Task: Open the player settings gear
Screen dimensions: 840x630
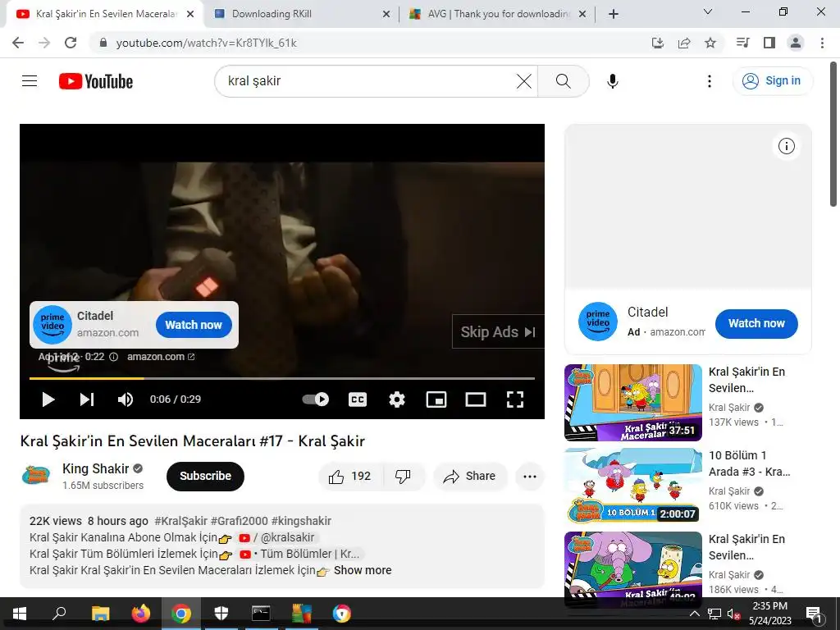Action: point(397,399)
